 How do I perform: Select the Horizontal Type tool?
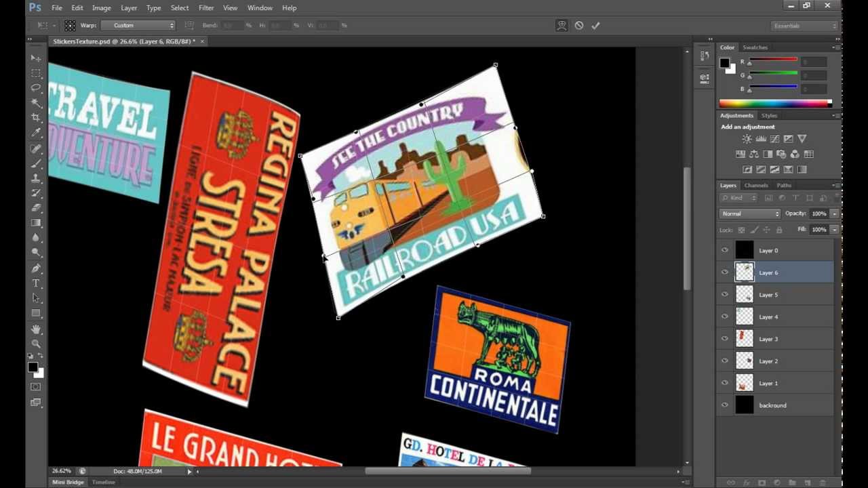click(x=36, y=283)
